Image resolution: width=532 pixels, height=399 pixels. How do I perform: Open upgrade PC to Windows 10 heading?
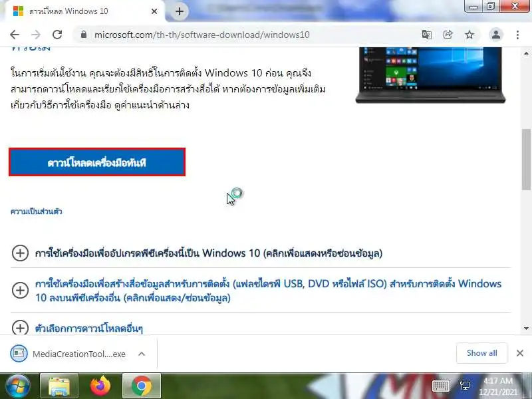(209, 253)
